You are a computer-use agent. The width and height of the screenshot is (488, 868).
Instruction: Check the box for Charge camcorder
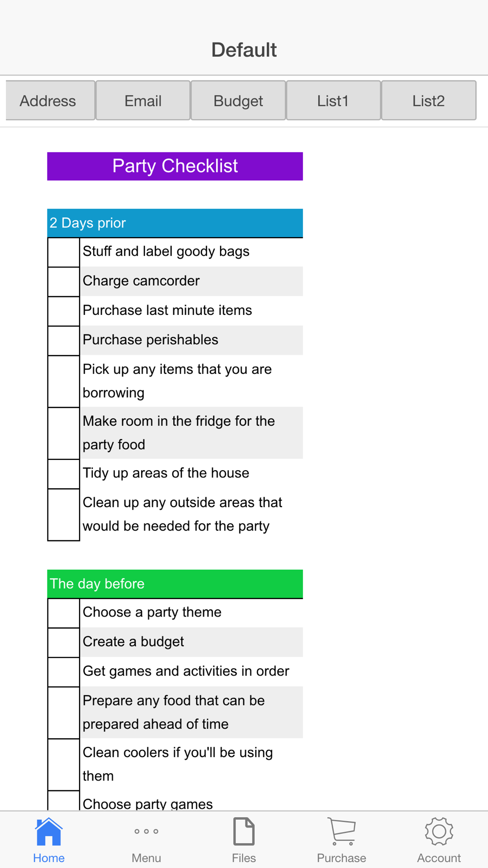[x=63, y=282]
